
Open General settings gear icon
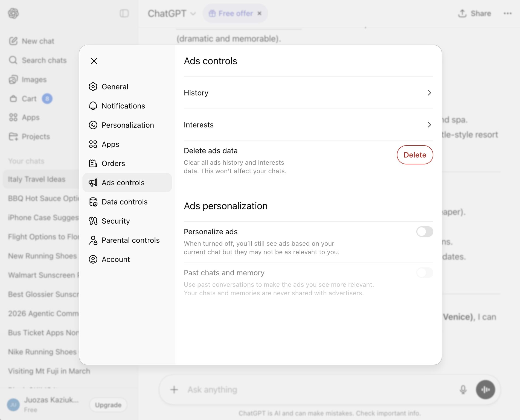click(93, 87)
